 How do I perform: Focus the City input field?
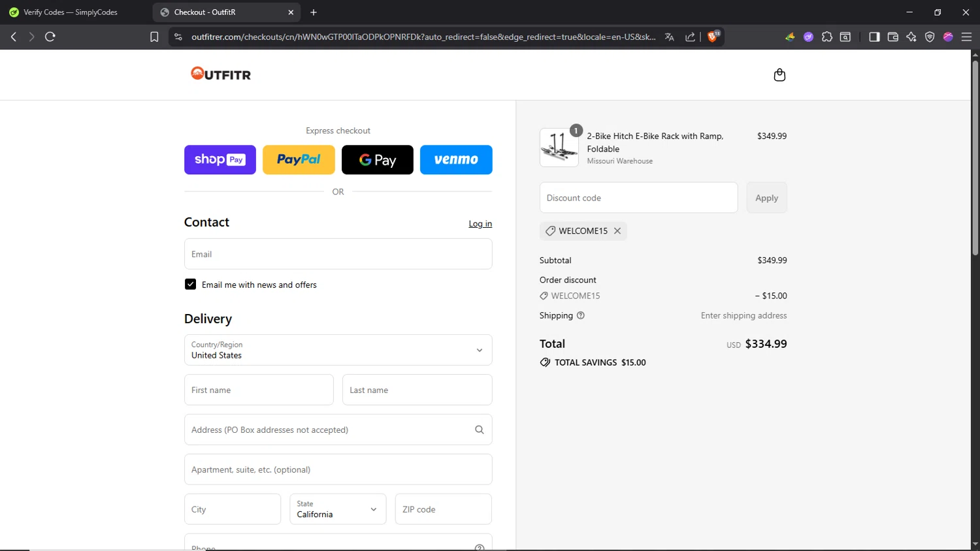click(233, 509)
